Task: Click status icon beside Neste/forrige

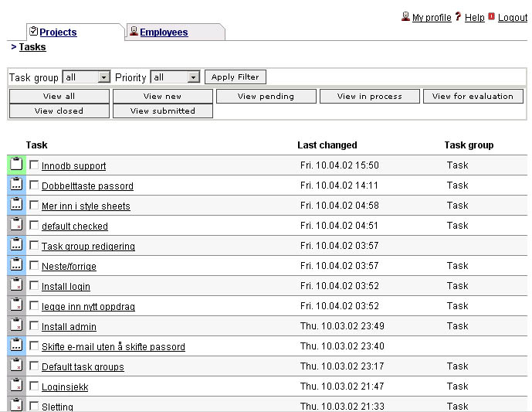Action: pyautogui.click(x=16, y=264)
